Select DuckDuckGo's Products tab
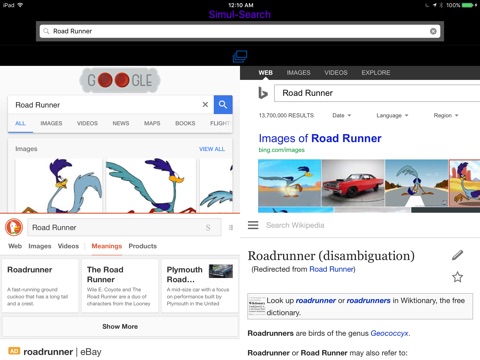Viewport: 480px width, 360px height. (143, 246)
